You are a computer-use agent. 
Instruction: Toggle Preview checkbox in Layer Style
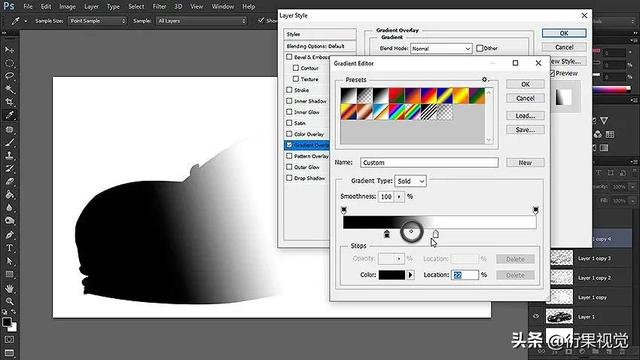pyautogui.click(x=552, y=73)
